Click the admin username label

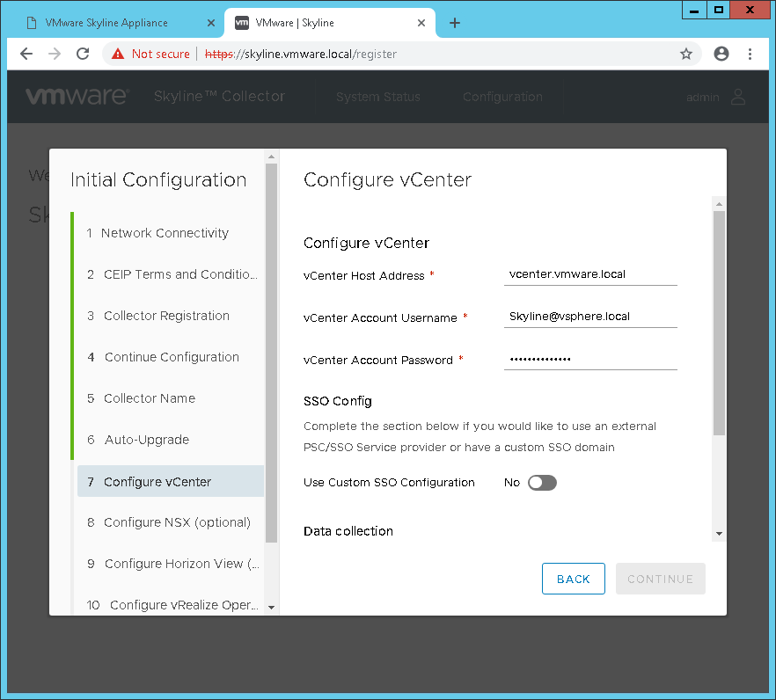(x=702, y=97)
